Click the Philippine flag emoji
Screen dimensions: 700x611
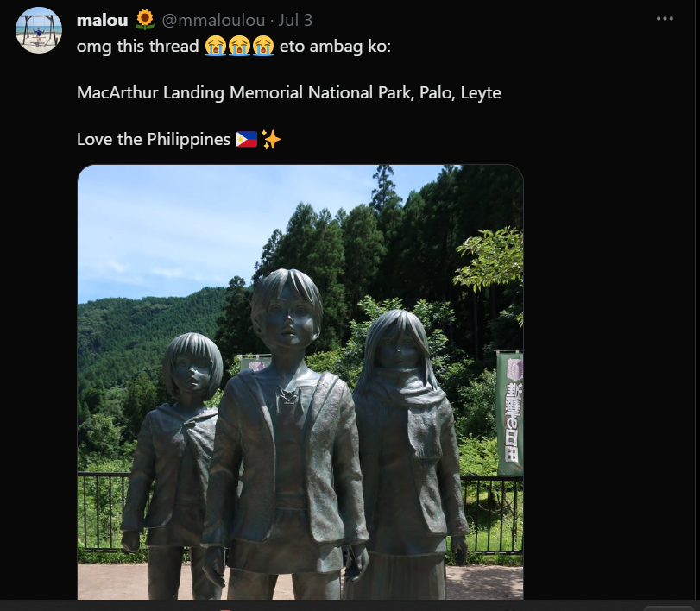[x=247, y=139]
